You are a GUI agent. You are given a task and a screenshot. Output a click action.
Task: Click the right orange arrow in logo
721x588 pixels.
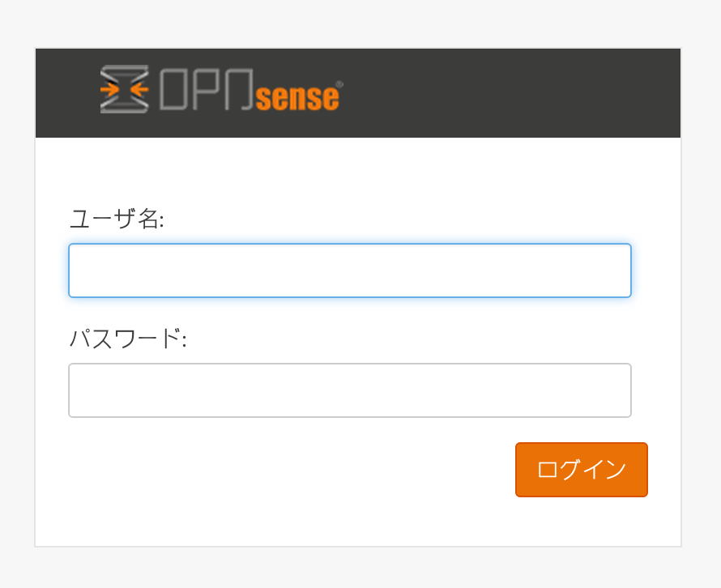(139, 89)
